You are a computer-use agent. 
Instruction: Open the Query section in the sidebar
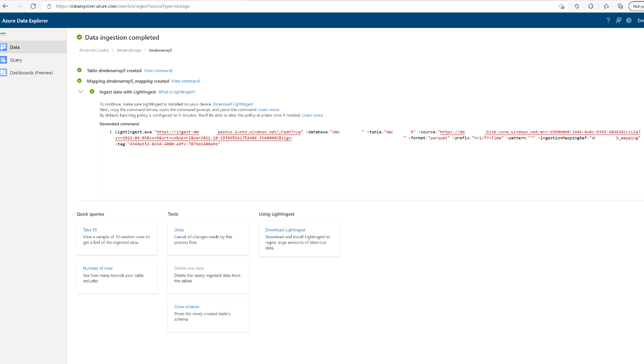33,60
